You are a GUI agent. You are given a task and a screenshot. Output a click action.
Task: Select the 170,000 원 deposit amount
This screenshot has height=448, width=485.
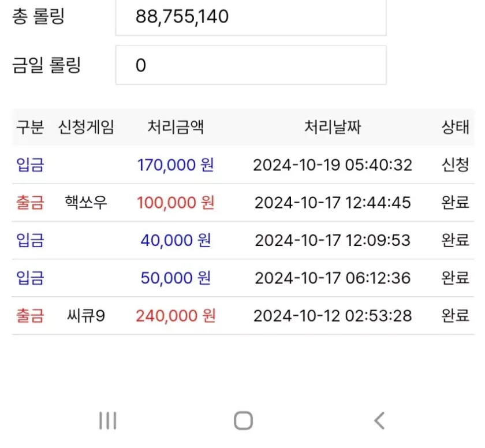click(176, 165)
